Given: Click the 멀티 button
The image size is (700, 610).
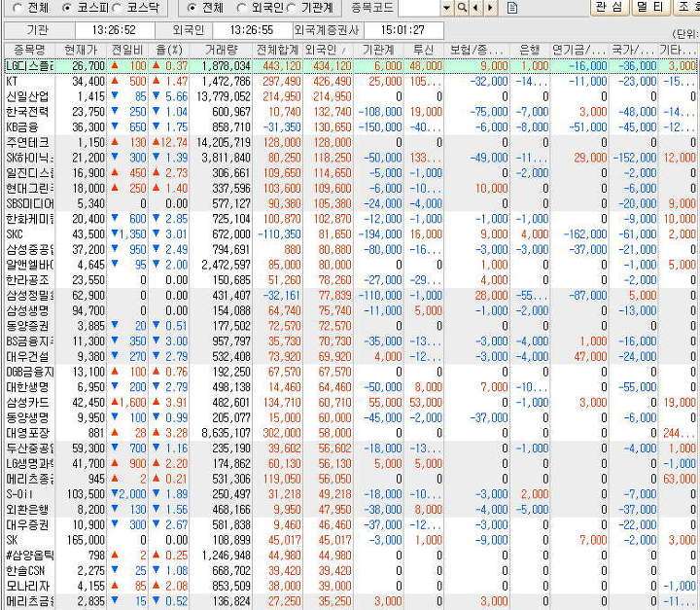Looking at the screenshot, I should [x=650, y=7].
